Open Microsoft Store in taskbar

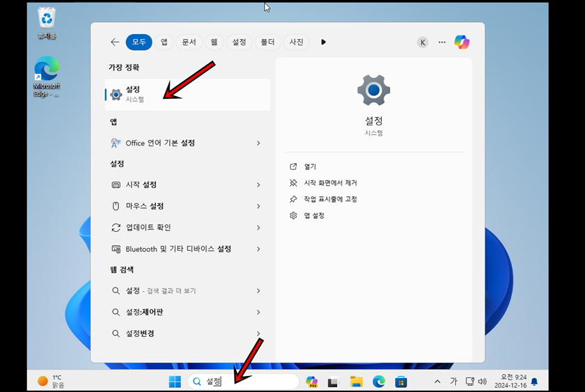click(x=400, y=382)
